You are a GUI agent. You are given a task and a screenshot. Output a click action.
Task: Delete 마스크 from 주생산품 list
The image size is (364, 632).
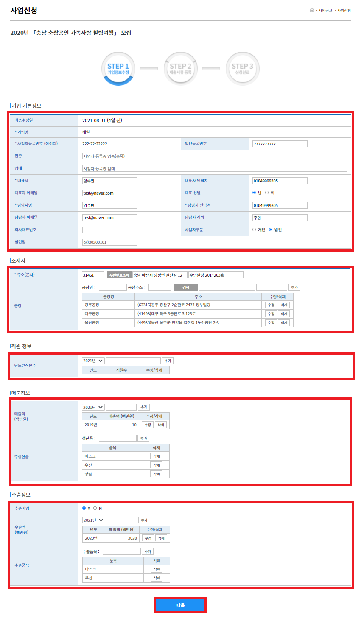[157, 456]
